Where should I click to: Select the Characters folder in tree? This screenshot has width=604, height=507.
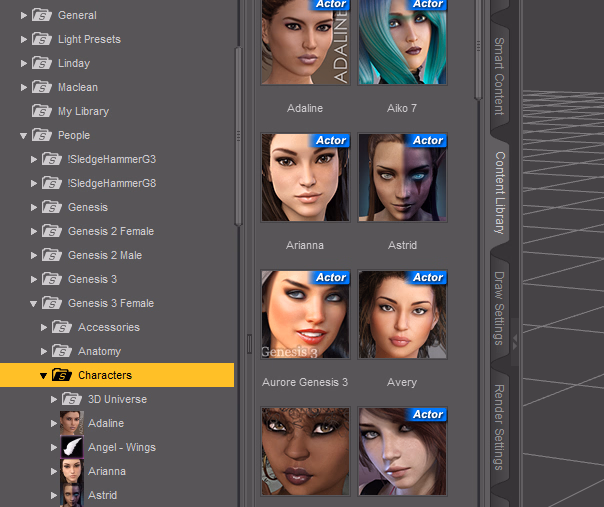[104, 375]
